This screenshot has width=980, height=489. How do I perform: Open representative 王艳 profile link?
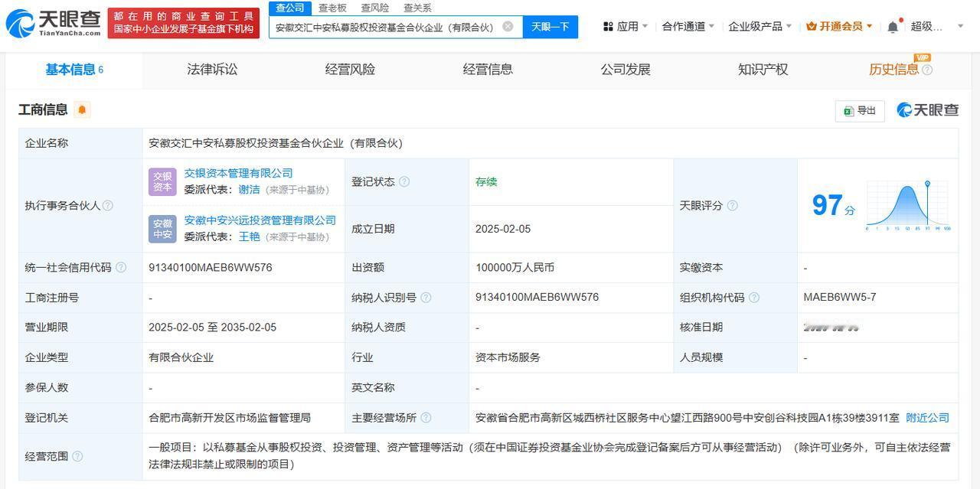[x=249, y=237]
